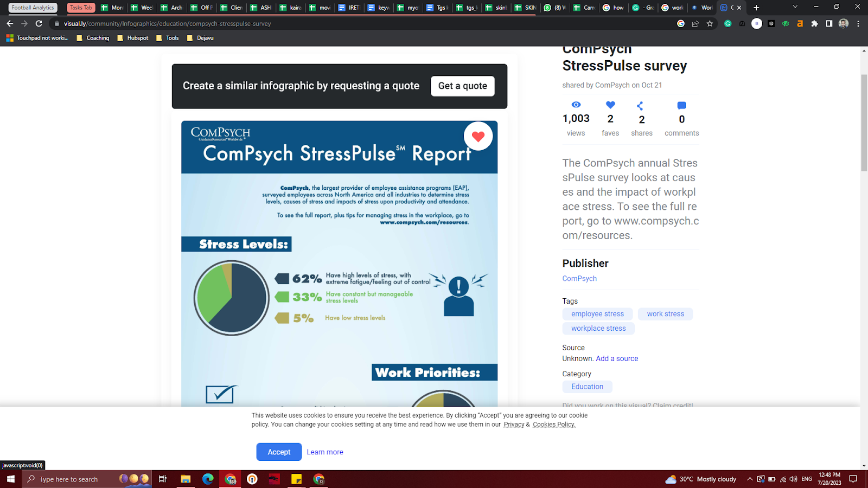Switch to the WhatsApp (8) tab
This screenshot has height=488, width=868.
coord(554,8)
